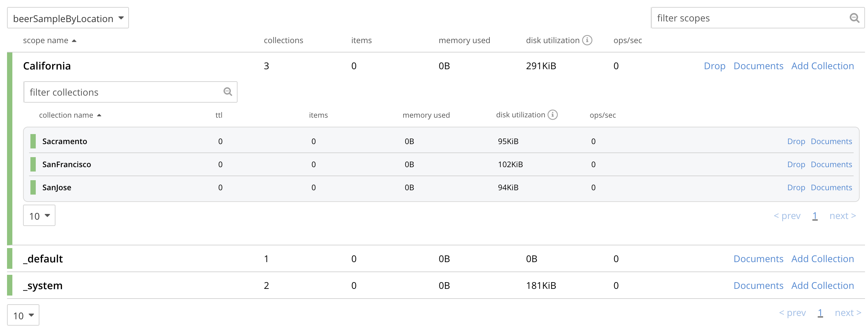Expand the _system scope row
Screen dimensions: 868x336
[x=43, y=286]
